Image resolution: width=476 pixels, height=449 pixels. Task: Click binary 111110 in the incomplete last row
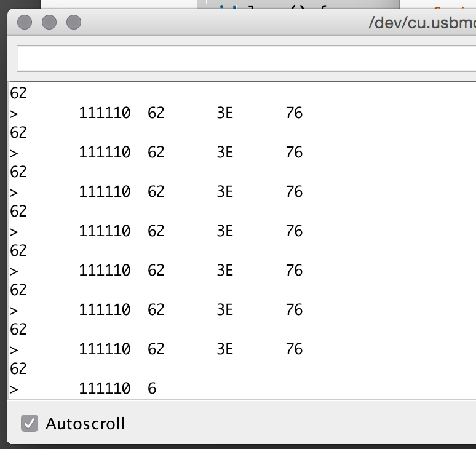pyautogui.click(x=105, y=389)
